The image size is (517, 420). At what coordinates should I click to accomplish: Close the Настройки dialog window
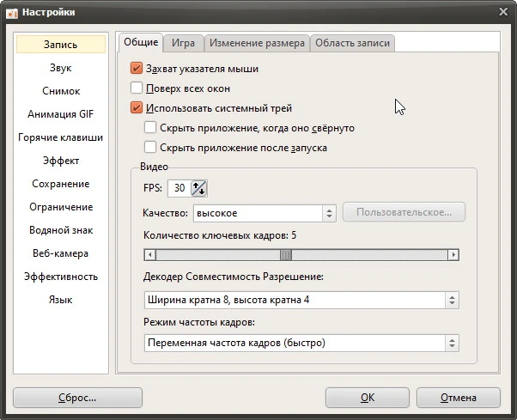pyautogui.click(x=503, y=12)
